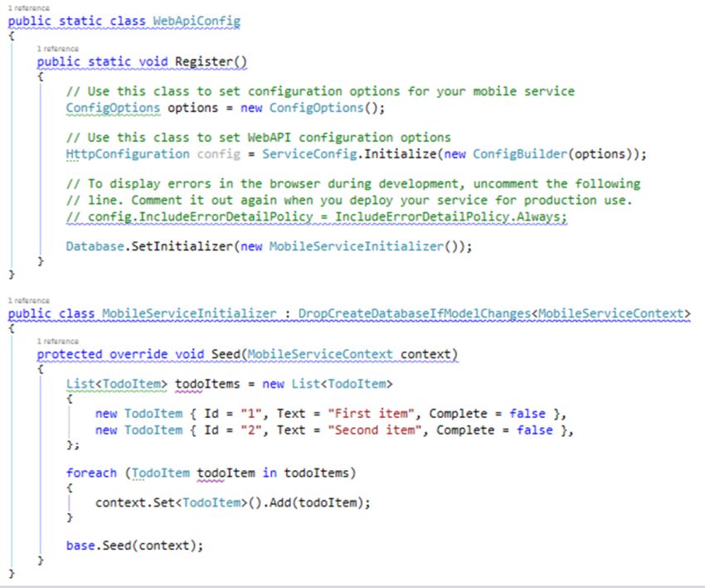Select the ConfigOptions type identifier
Screen dimensions: 705x588
click(x=112, y=108)
